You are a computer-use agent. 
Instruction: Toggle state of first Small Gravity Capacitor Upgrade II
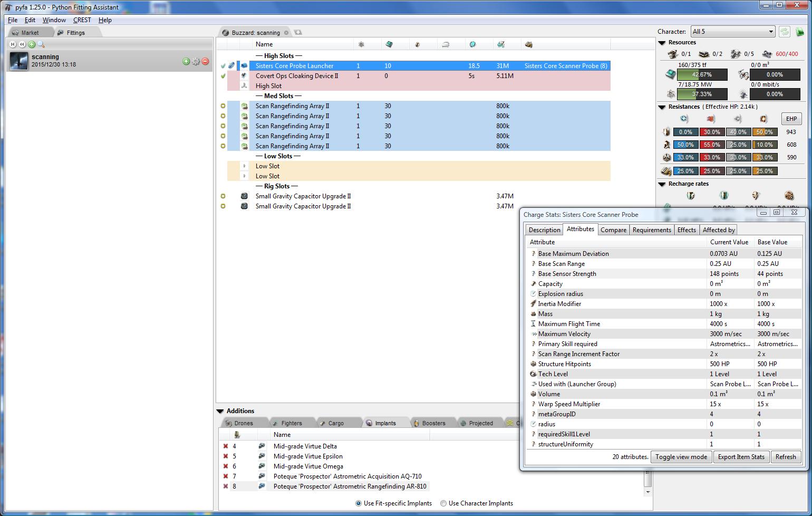tap(223, 196)
